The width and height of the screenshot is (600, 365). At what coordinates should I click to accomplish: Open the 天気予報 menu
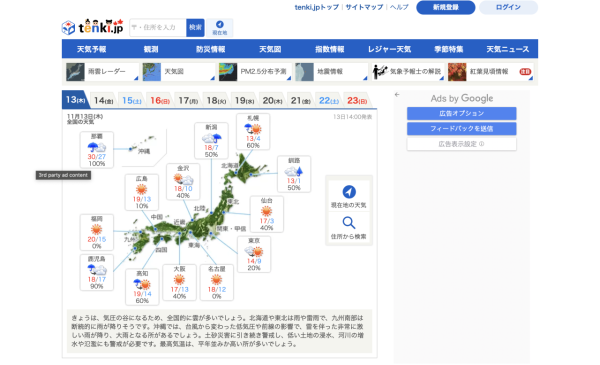pos(91,49)
